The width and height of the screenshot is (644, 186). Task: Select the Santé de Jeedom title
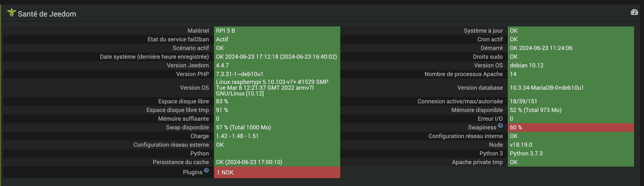click(47, 14)
